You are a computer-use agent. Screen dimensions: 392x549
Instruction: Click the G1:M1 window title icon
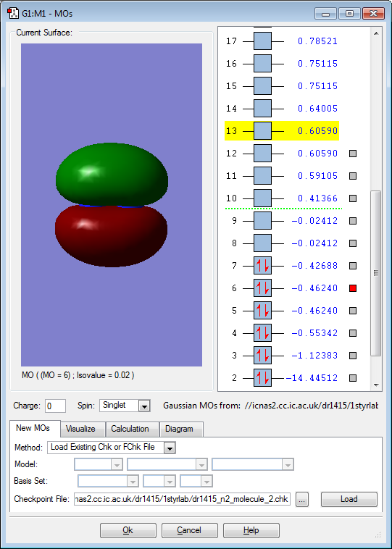pos(12,13)
